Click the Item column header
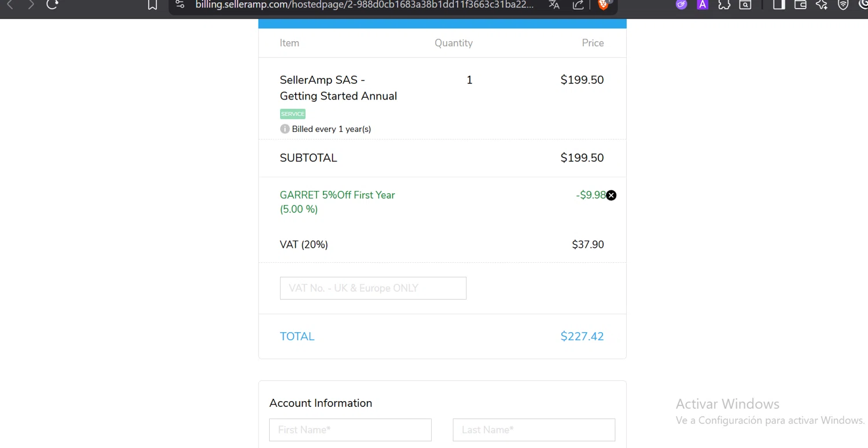This screenshot has width=868, height=448. coord(289,43)
